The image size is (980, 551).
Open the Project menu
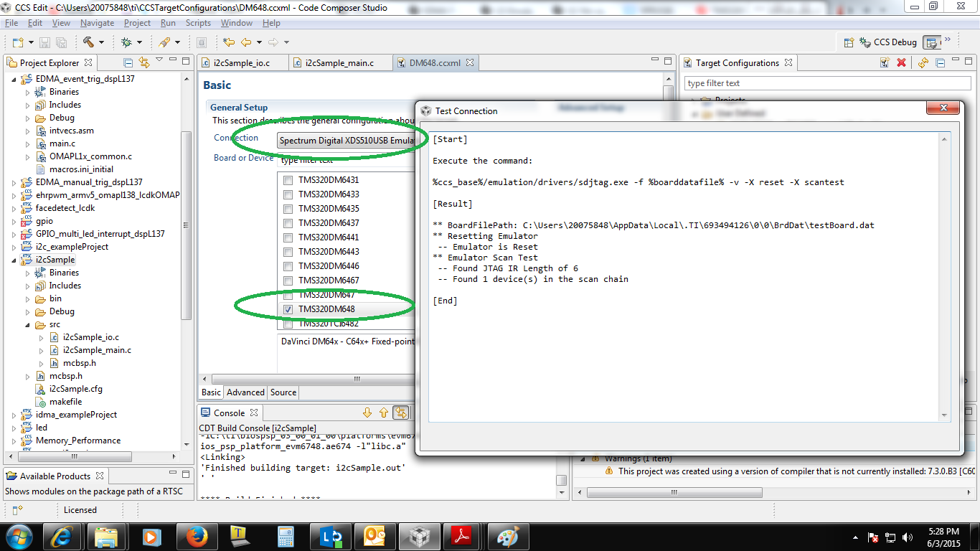[x=137, y=23]
